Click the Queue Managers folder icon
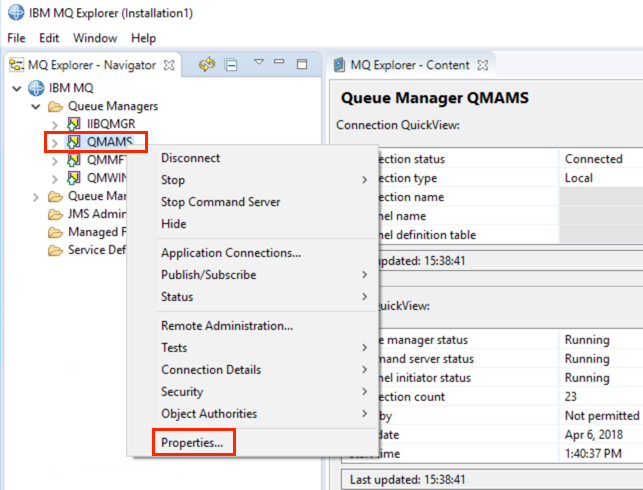The height and width of the screenshot is (490, 643). point(55,106)
